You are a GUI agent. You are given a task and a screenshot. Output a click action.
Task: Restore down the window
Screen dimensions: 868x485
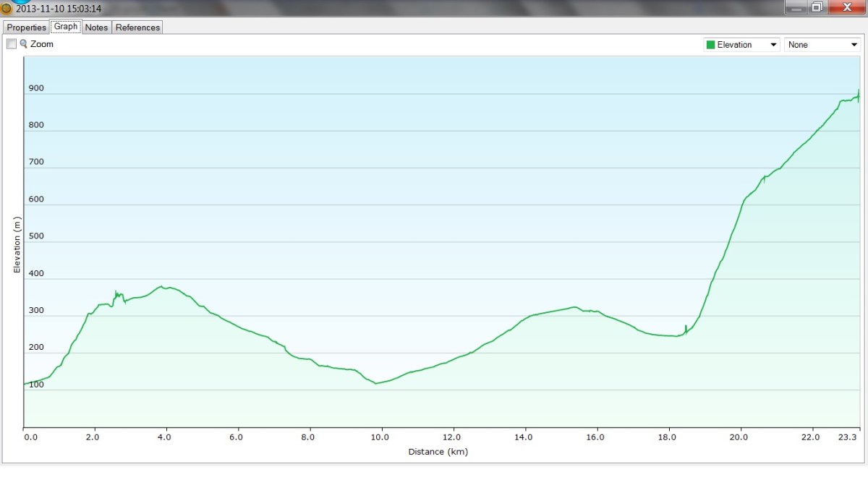[817, 7]
